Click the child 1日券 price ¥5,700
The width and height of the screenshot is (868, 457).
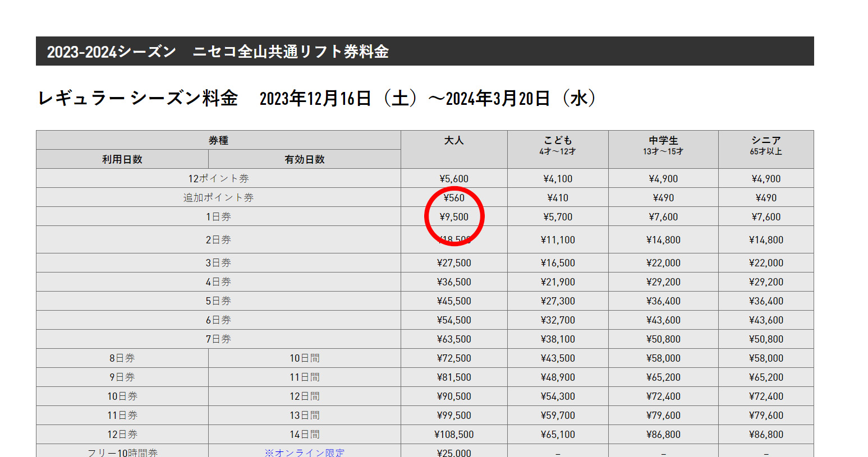(558, 217)
